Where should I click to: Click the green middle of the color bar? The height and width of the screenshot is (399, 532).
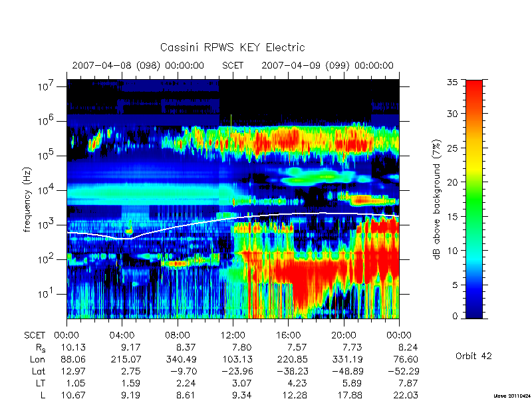pos(474,199)
